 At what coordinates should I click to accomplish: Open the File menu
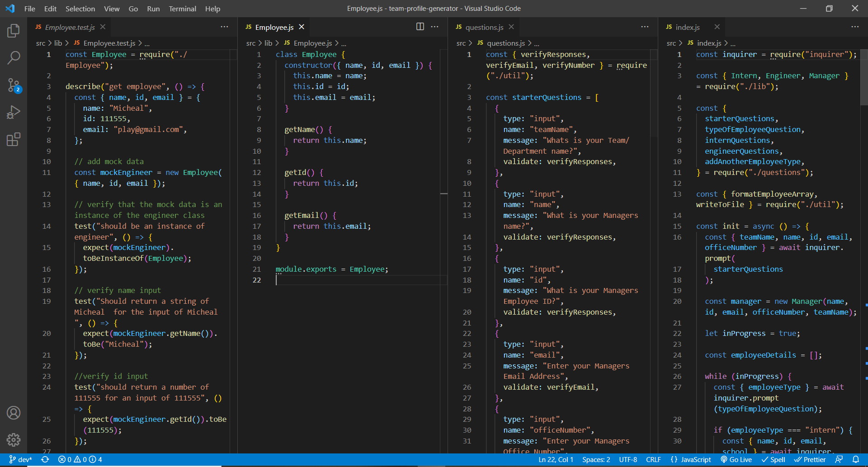pos(30,9)
